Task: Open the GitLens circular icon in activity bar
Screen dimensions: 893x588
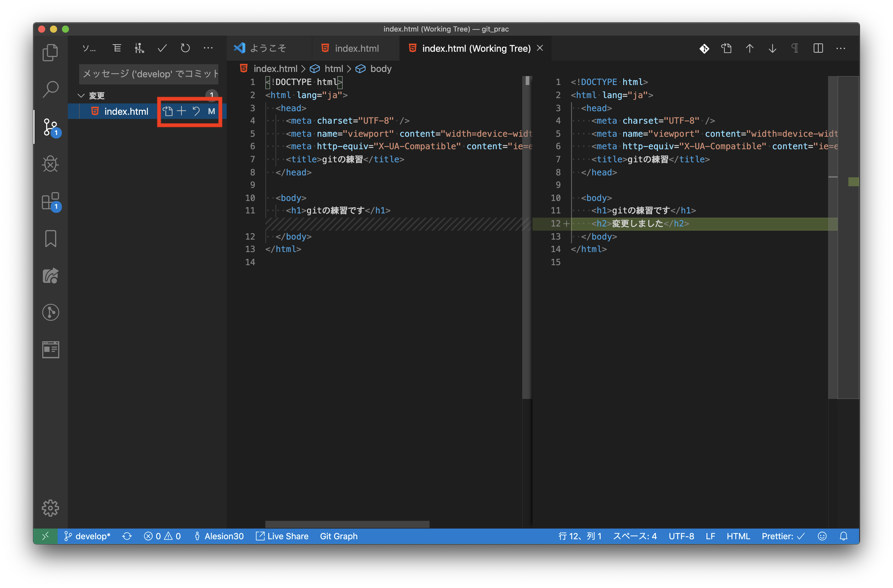Action: 50,312
